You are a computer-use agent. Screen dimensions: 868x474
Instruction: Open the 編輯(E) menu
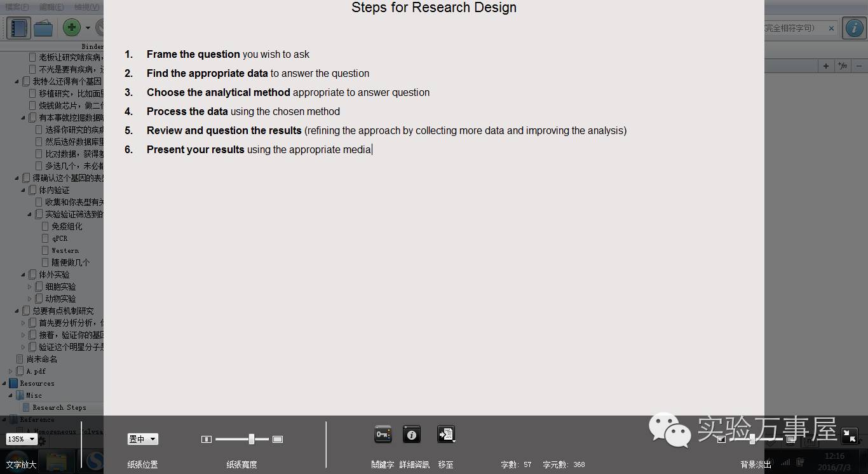pos(51,7)
